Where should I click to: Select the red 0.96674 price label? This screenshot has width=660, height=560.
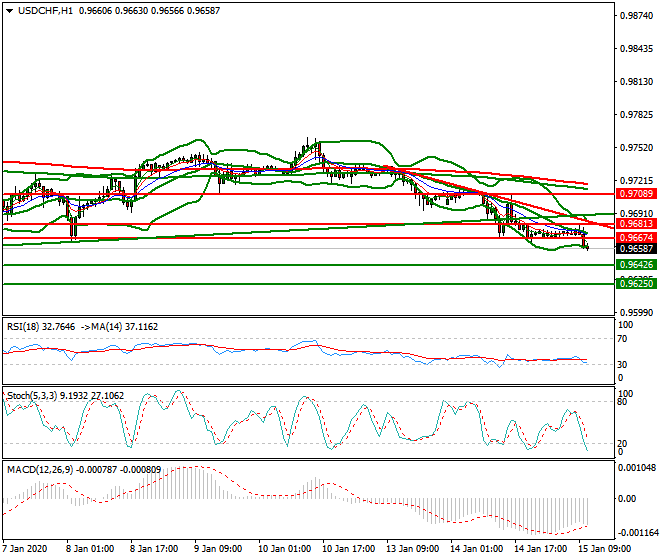coord(635,237)
